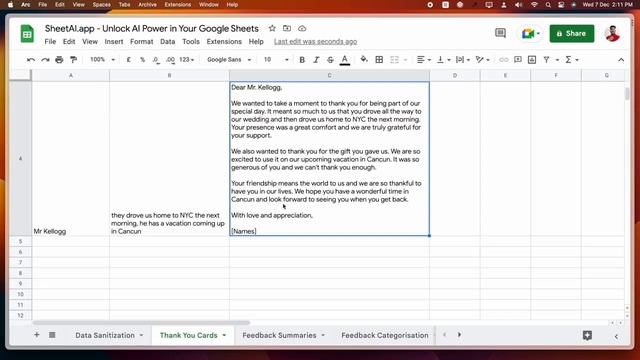Viewport: 640px width, 360px height.
Task: Print the spreadsheet
Action: click(59, 60)
